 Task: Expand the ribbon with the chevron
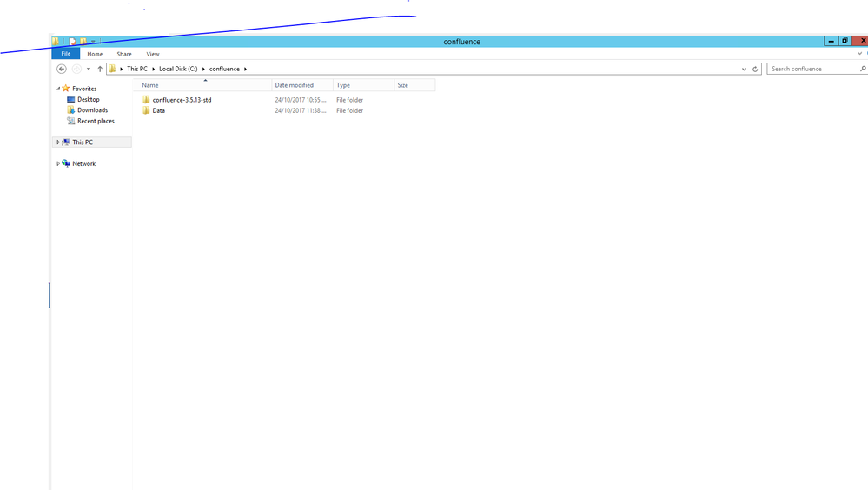(x=859, y=54)
